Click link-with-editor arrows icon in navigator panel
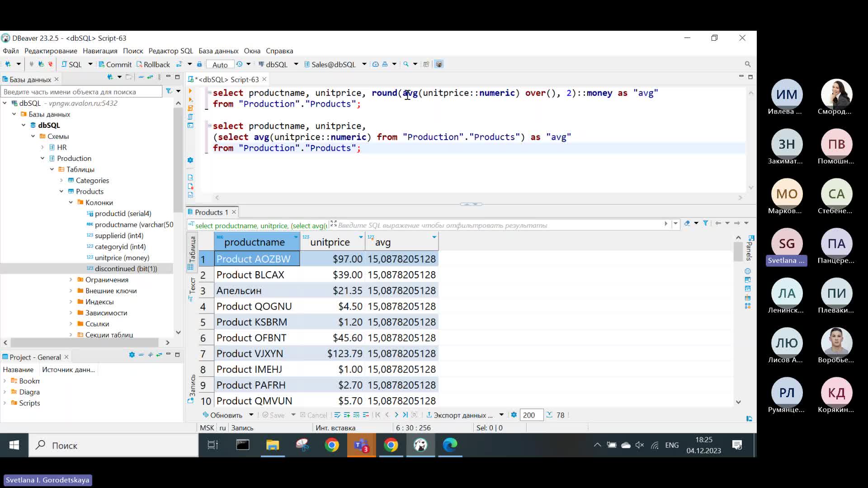Image resolution: width=868 pixels, height=488 pixels. point(150,77)
